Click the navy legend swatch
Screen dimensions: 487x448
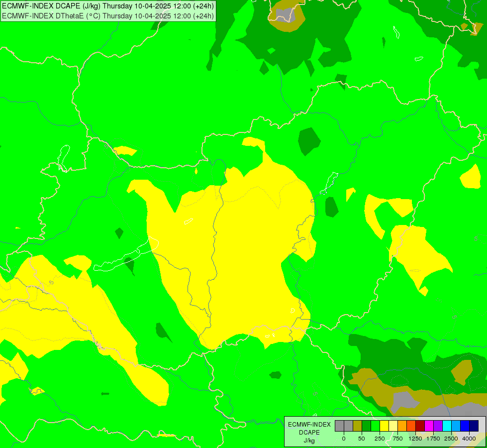[474, 426]
